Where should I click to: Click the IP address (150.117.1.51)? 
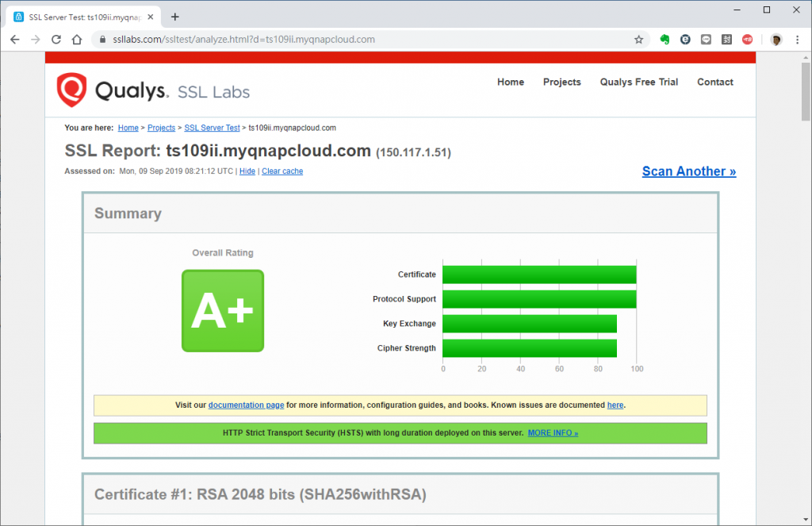(x=413, y=153)
